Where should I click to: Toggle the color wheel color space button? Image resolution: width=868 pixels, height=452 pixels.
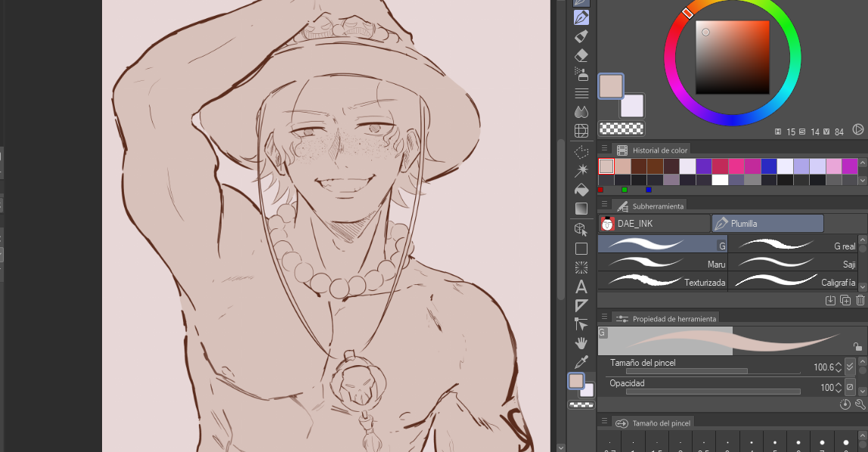pyautogui.click(x=857, y=129)
